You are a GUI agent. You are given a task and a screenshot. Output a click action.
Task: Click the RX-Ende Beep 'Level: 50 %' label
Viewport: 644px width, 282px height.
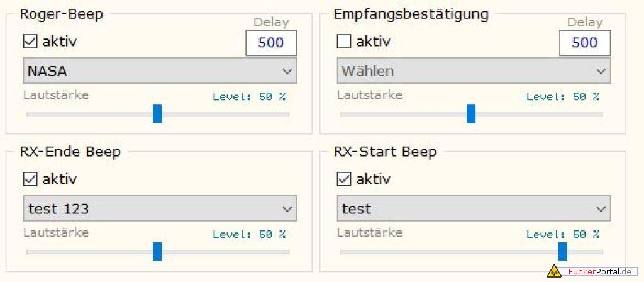click(249, 234)
